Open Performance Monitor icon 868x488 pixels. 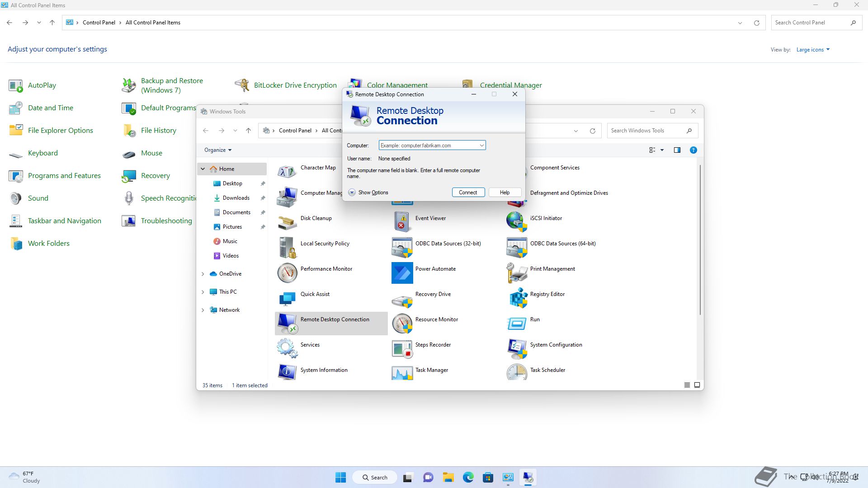pyautogui.click(x=287, y=273)
